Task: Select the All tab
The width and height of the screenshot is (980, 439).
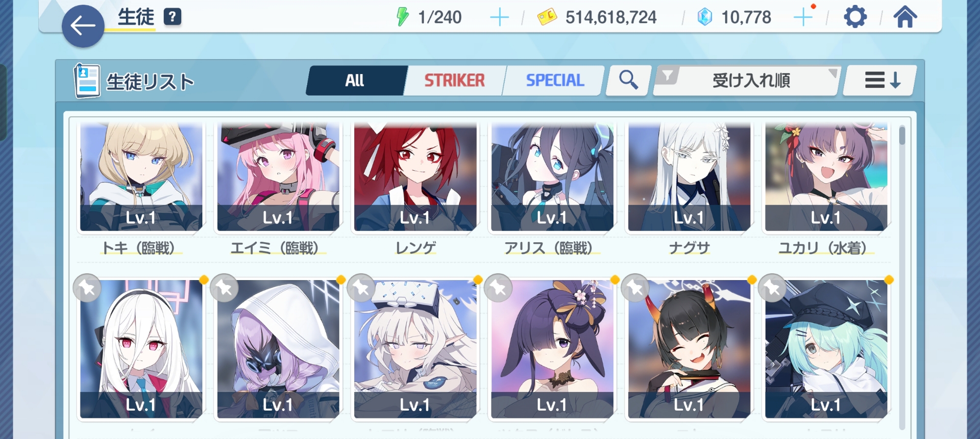Action: (355, 80)
